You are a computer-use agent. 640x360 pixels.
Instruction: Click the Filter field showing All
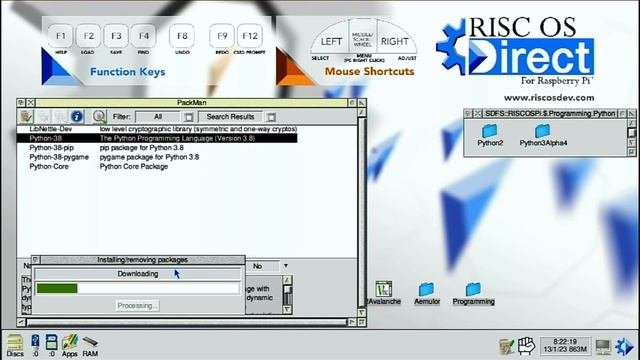point(158,117)
